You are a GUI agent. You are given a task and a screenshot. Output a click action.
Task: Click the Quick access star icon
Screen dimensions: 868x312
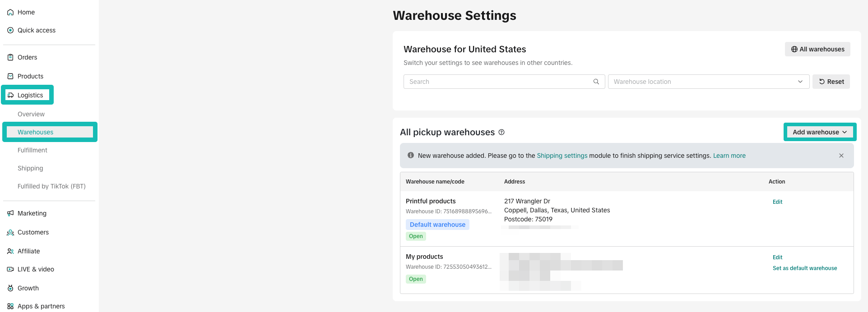(10, 30)
